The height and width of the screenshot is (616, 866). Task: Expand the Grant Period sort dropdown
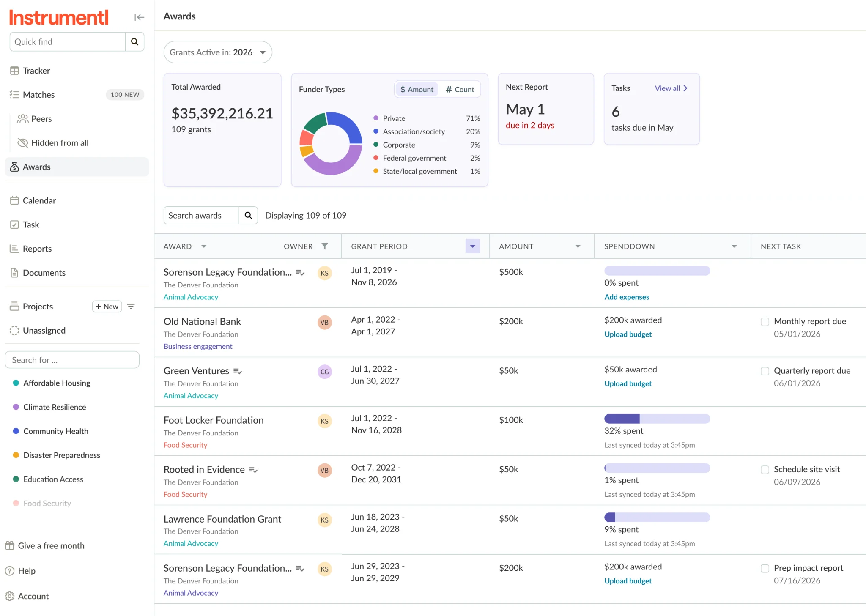pyautogui.click(x=472, y=246)
